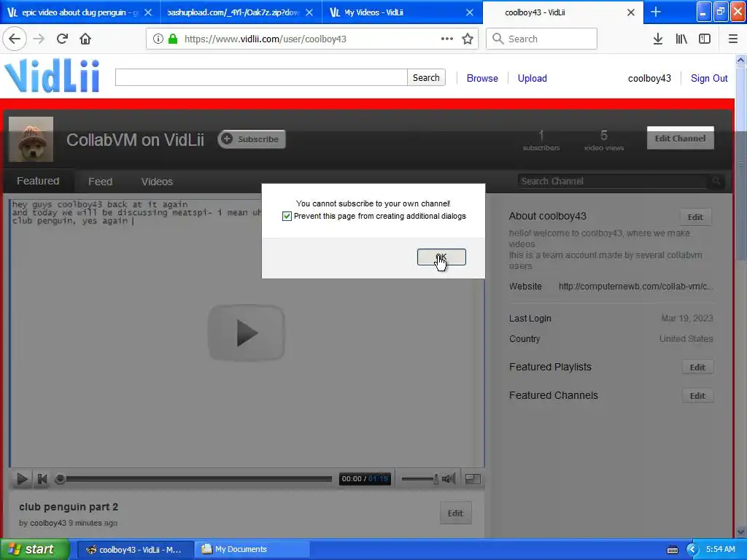The height and width of the screenshot is (560, 747).
Task: Click the magnifier in the Firefox search box
Action: (498, 39)
